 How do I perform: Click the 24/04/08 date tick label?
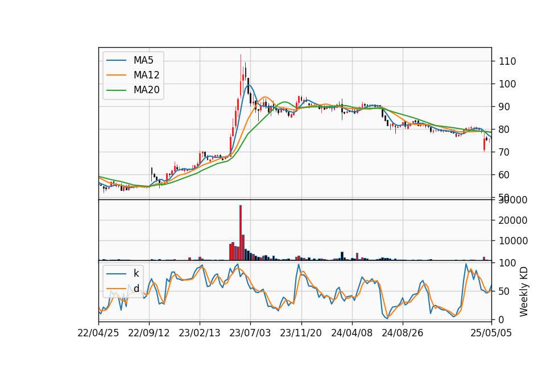pyautogui.click(x=351, y=333)
